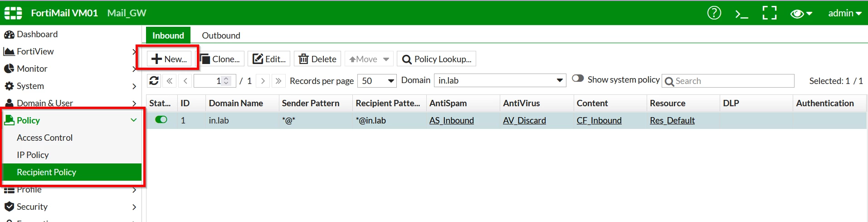Viewport: 868px width, 222px height.
Task: Sort by the Content column header
Action: click(610, 103)
